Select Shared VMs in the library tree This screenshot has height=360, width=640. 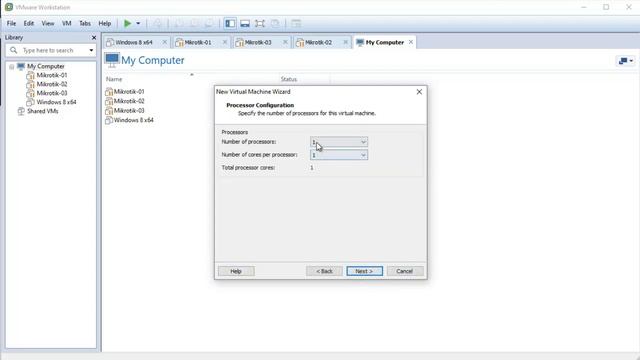click(x=42, y=111)
